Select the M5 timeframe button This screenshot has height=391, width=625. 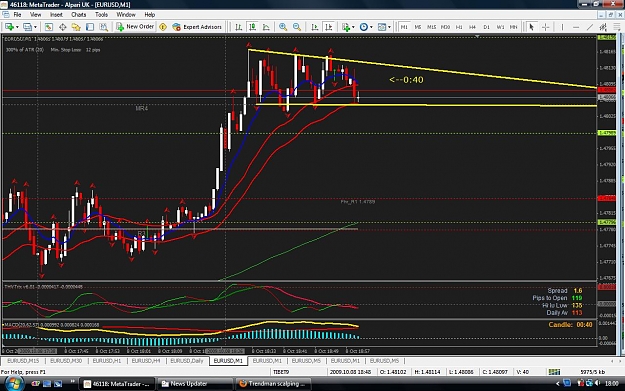coord(418,27)
